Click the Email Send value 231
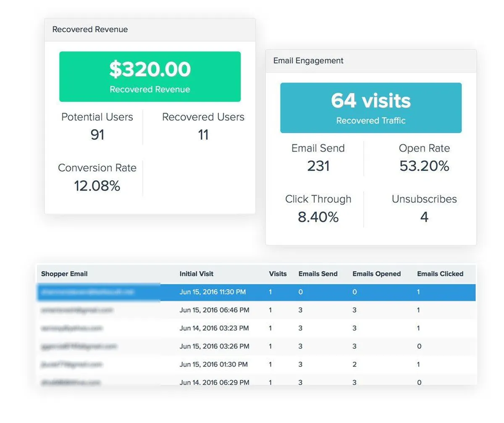Viewport: 504px width, 423px height. click(x=318, y=166)
